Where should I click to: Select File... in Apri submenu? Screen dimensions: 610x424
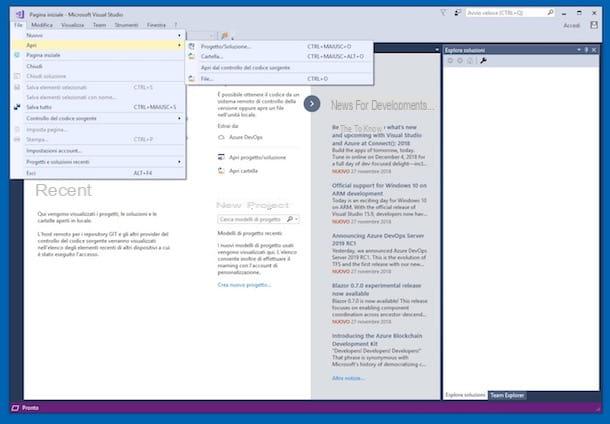click(279, 79)
